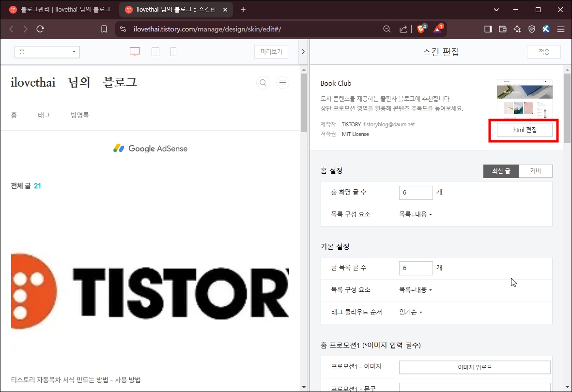Select the 최신 글 home setting option
The image size is (572, 392).
pyautogui.click(x=501, y=171)
